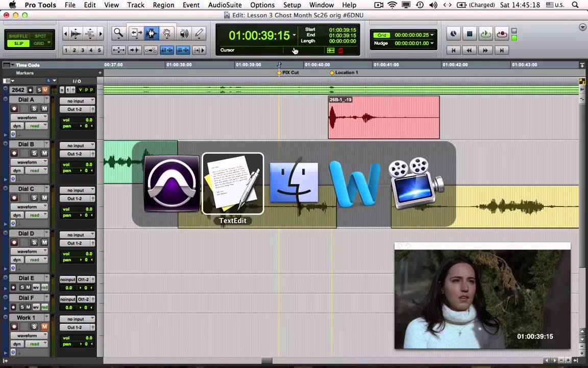
Task: Open the Options menu
Action: (x=262, y=5)
